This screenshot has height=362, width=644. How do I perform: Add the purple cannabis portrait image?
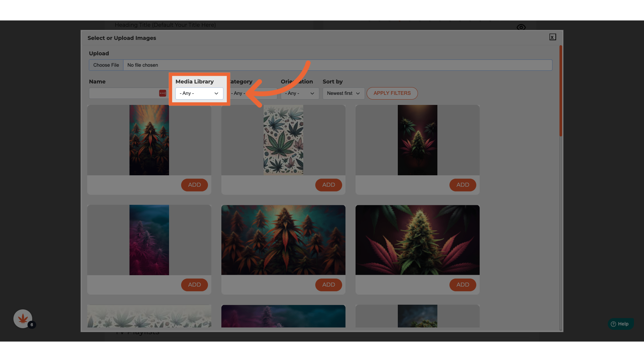coord(194,285)
